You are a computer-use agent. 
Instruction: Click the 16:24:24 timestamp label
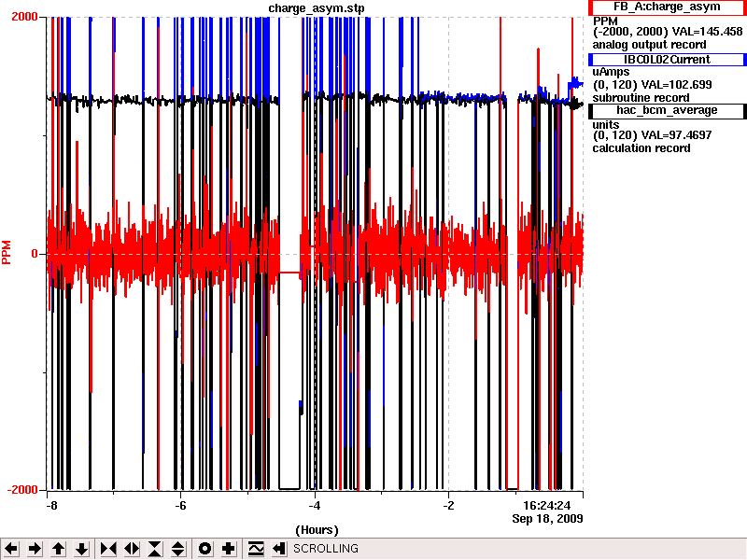coord(546,506)
